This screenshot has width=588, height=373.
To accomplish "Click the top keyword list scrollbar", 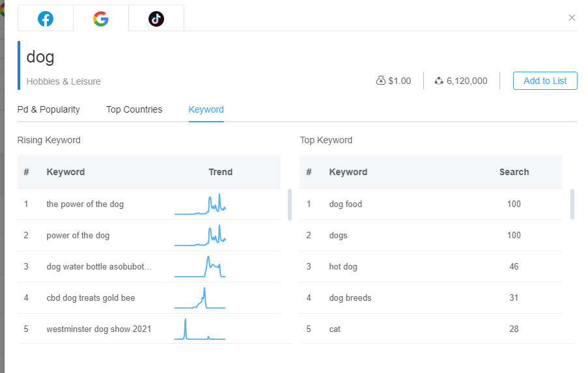I will (572, 204).
